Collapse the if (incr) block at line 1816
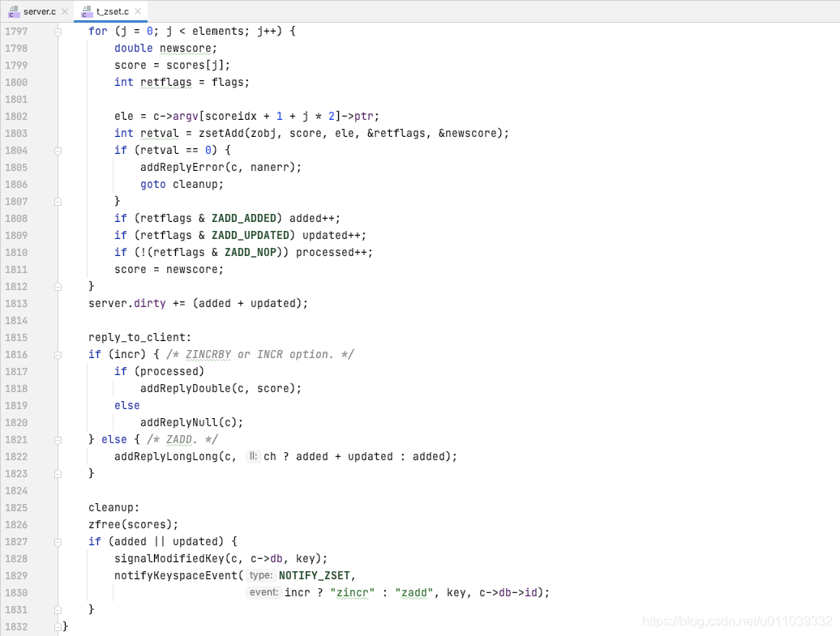 [x=58, y=355]
